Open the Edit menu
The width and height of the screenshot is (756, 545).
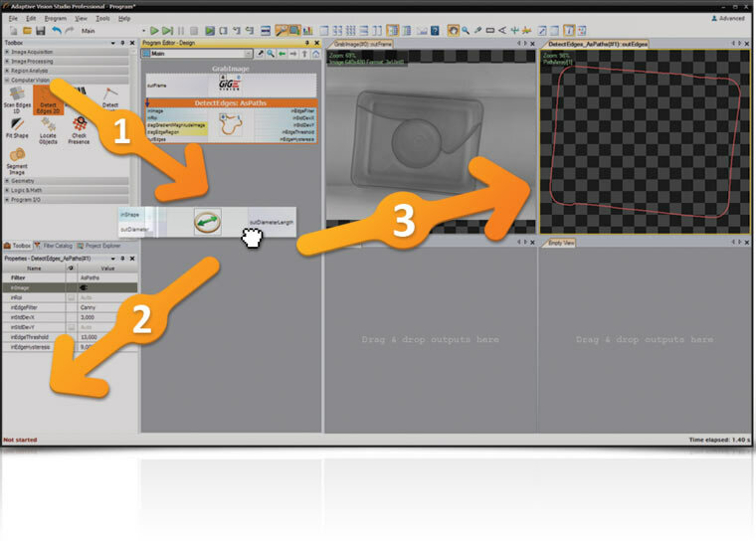(31, 18)
